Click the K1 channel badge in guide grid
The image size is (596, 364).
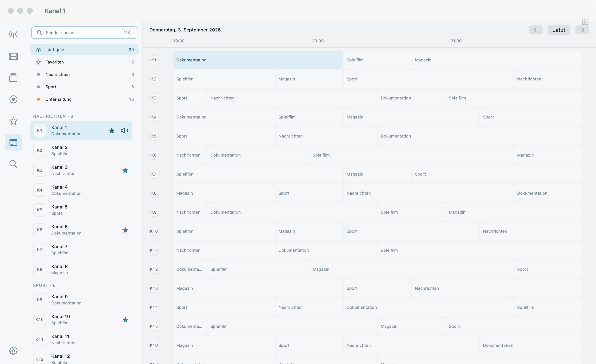[x=154, y=60]
